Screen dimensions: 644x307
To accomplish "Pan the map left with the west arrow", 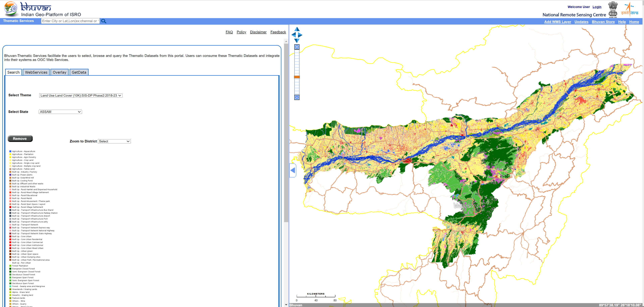I will (x=294, y=35).
